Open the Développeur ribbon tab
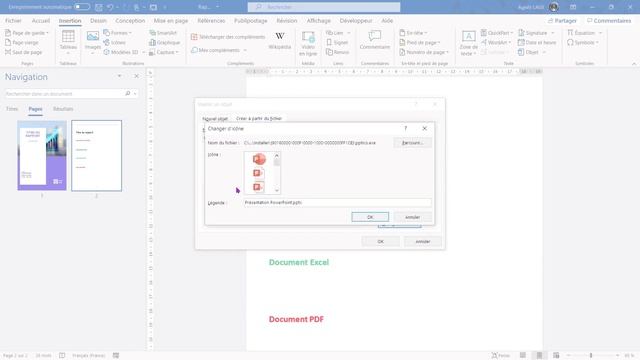Screen dimensions: 640x360 point(356,20)
